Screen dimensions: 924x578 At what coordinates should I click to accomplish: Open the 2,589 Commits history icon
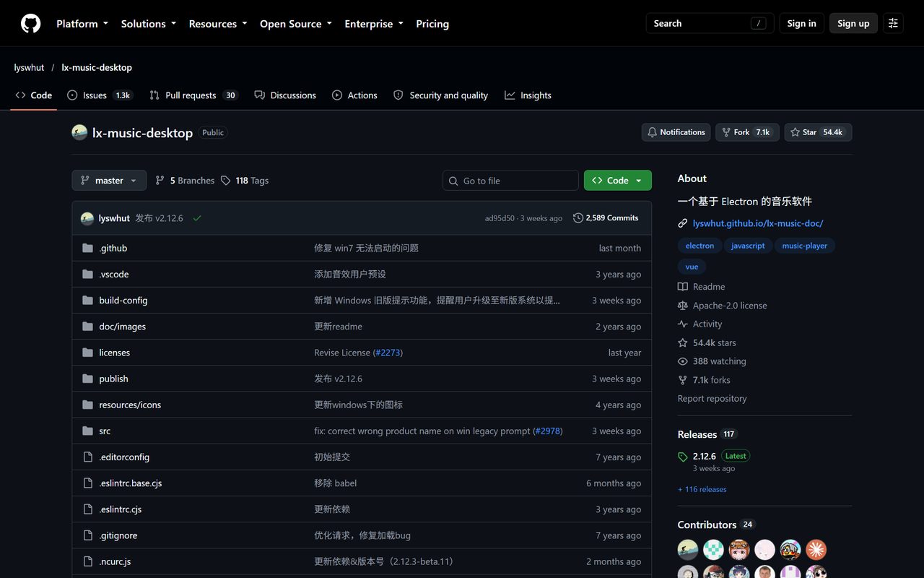tap(578, 217)
